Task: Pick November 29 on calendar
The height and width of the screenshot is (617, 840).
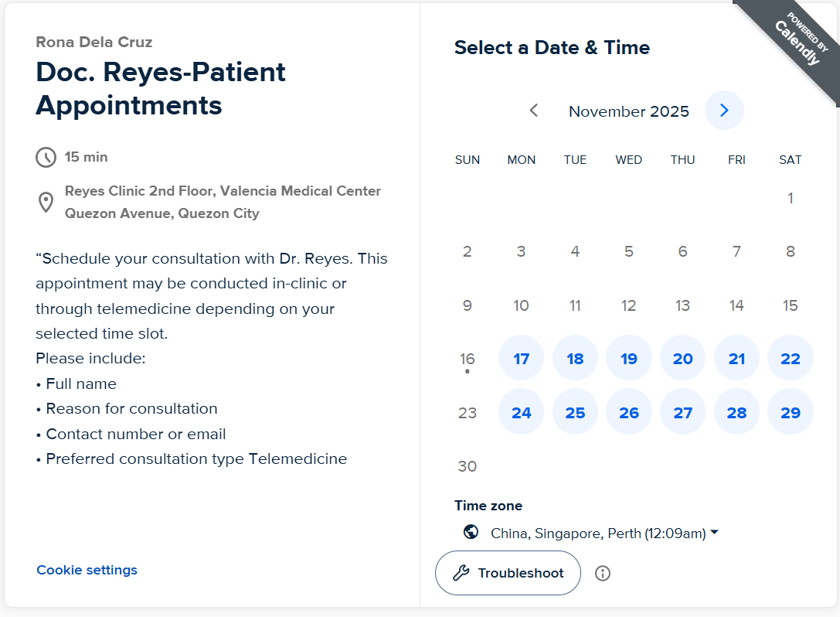Action: point(790,412)
